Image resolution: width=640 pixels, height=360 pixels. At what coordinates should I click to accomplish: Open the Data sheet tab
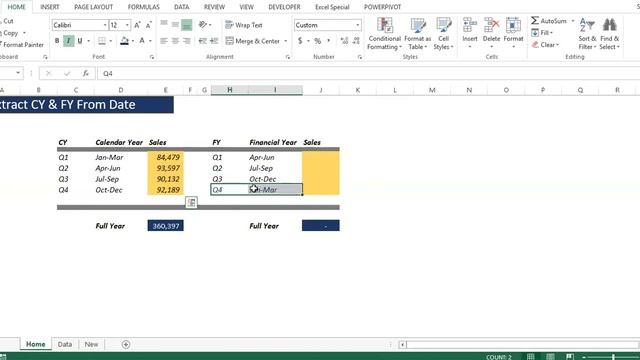pos(64,344)
